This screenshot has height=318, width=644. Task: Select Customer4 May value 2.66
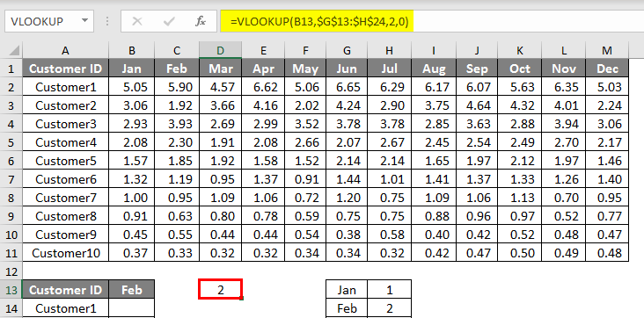coord(304,142)
